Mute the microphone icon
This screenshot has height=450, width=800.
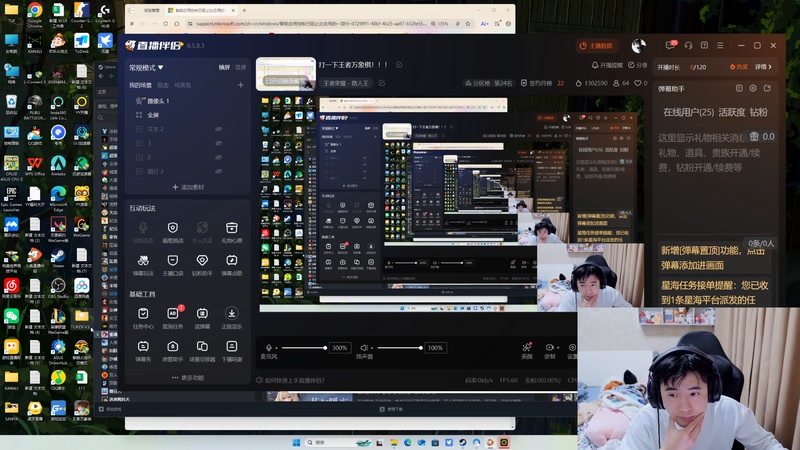click(x=268, y=347)
